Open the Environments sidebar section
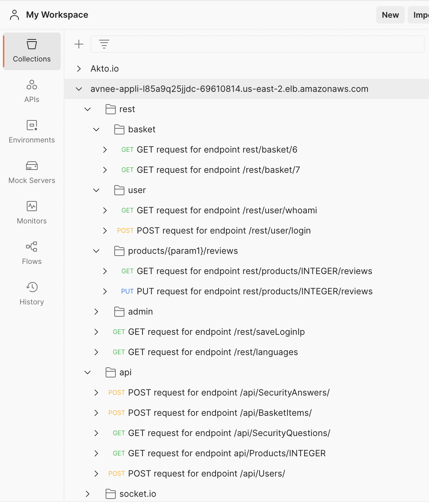The height and width of the screenshot is (504, 429). point(32,132)
